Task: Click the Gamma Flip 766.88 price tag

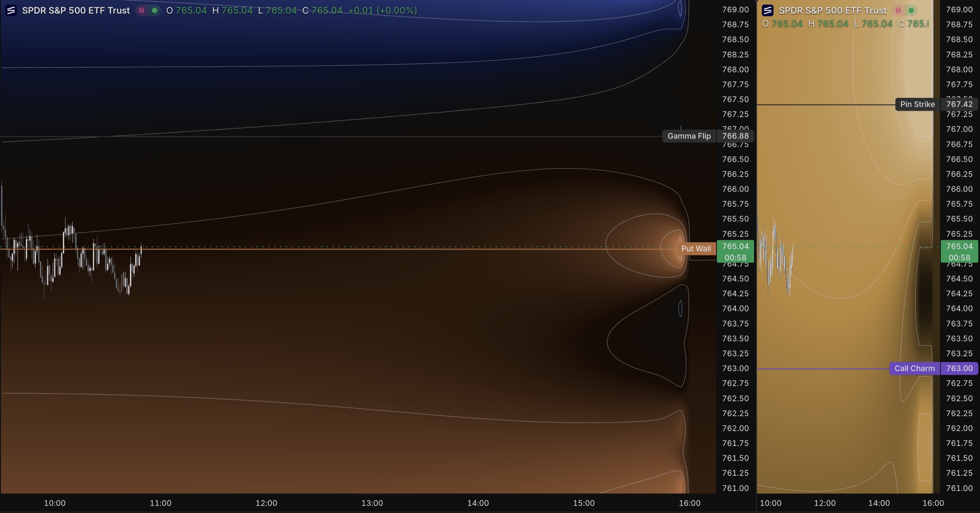Action: 735,136
